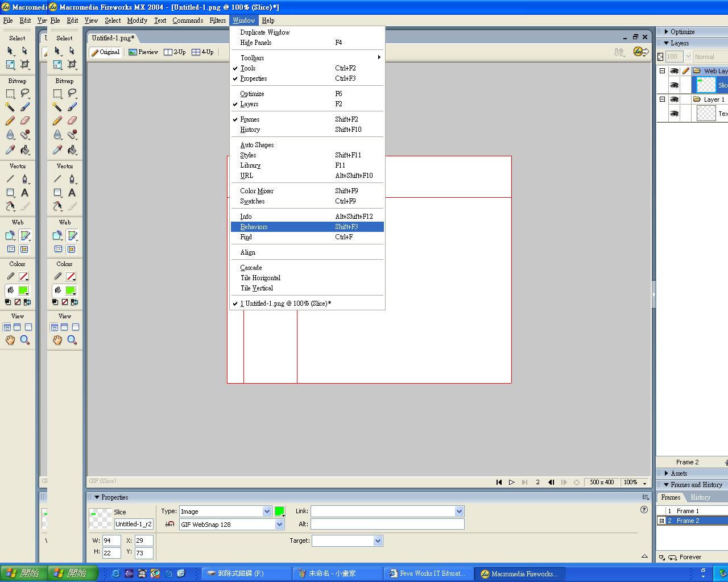Choose Duplicate Window from the Window menu
Viewport: 728px width, 582px height.
pos(308,32)
